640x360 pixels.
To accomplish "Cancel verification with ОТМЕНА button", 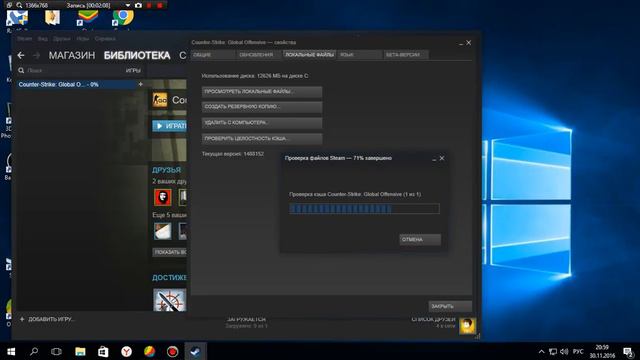I will tap(420, 240).
